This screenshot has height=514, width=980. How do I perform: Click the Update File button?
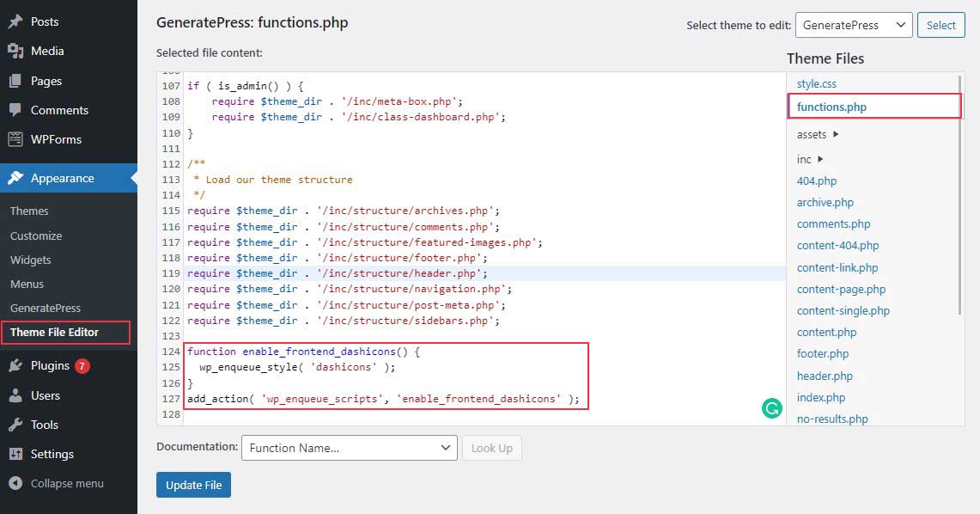194,485
